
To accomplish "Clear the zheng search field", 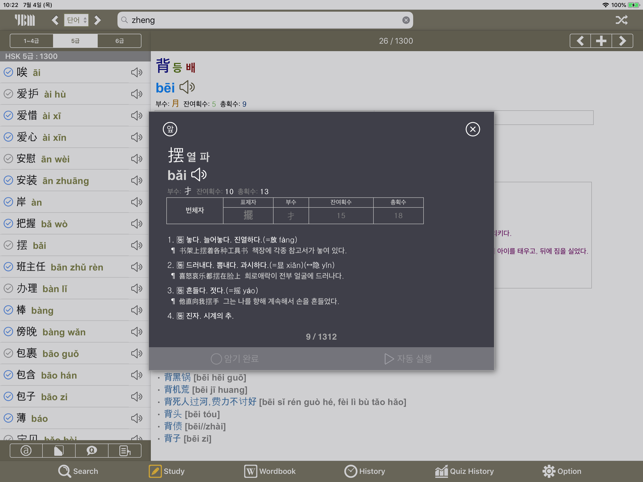I will point(406,20).
